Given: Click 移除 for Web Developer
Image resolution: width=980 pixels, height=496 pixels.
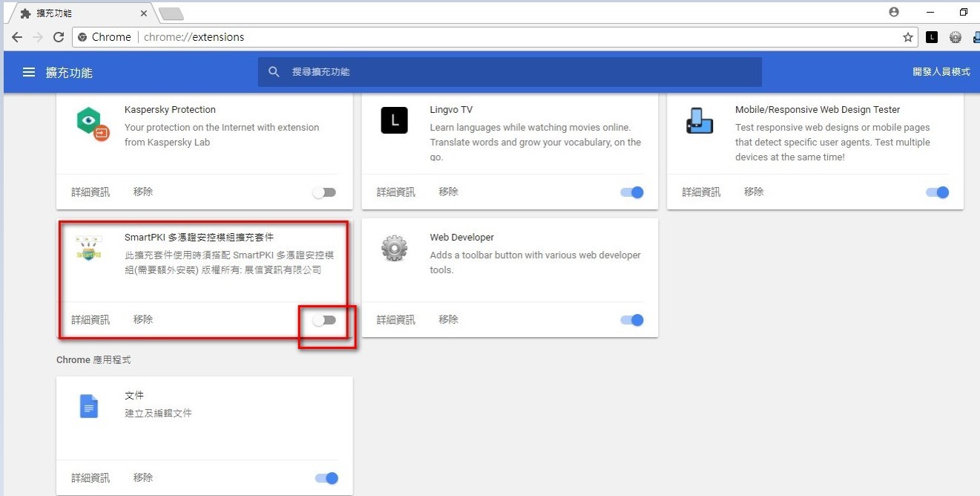Looking at the screenshot, I should pyautogui.click(x=449, y=319).
